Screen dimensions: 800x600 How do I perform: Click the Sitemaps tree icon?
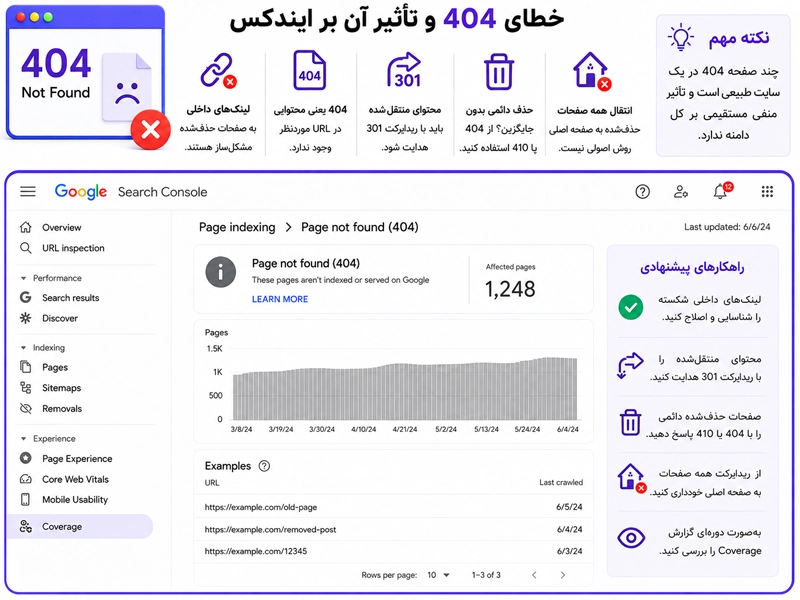26,388
